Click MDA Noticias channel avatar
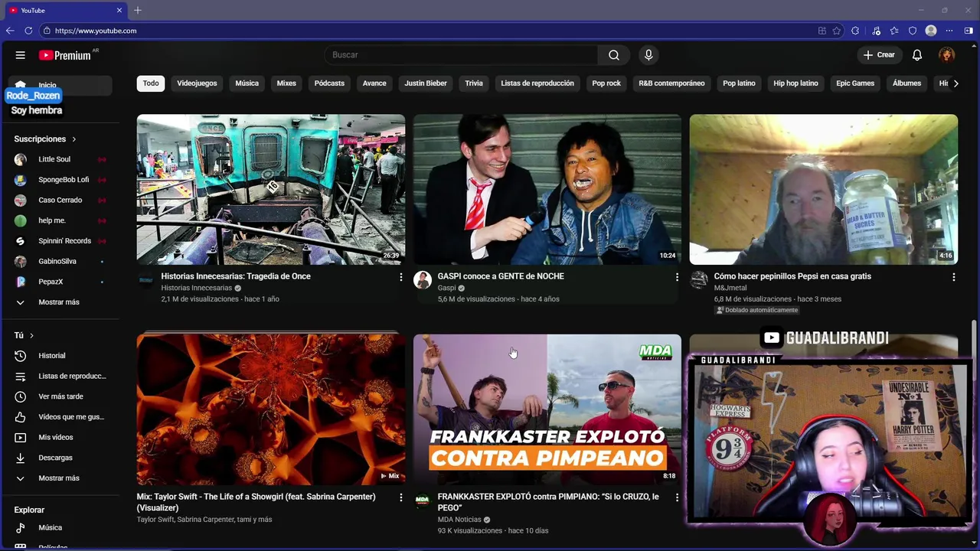Screen dimensions: 980x551 pyautogui.click(x=423, y=500)
